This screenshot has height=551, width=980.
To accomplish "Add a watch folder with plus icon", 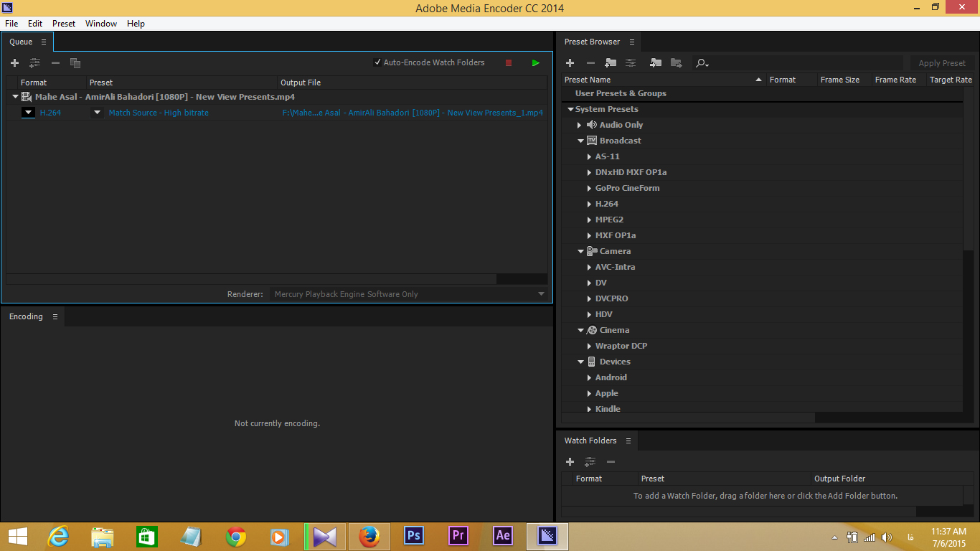I will click(x=570, y=462).
